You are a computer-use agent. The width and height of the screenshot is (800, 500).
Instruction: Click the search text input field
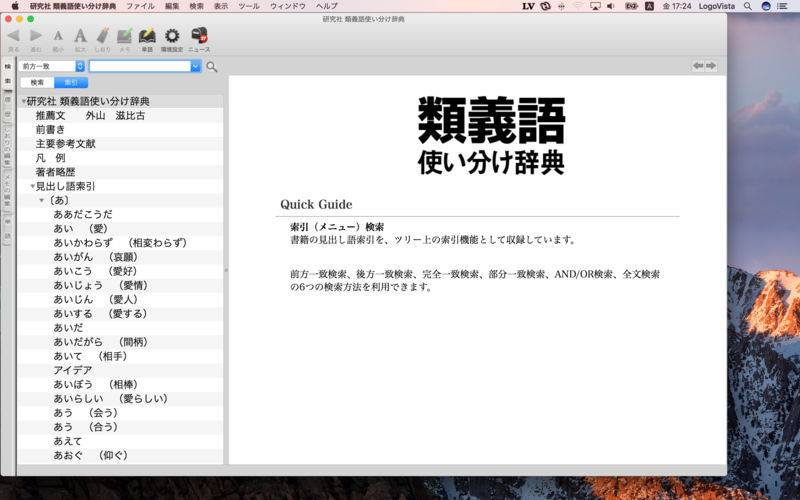coord(140,66)
